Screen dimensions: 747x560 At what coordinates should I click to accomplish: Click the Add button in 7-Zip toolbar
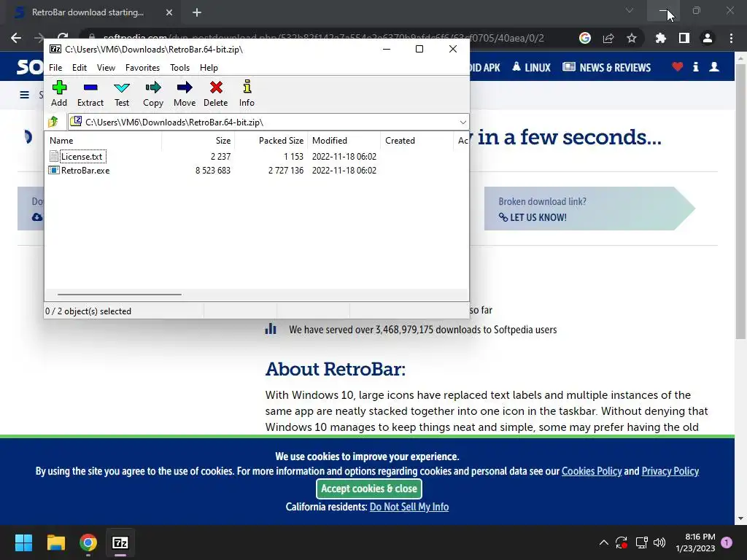[x=59, y=94]
